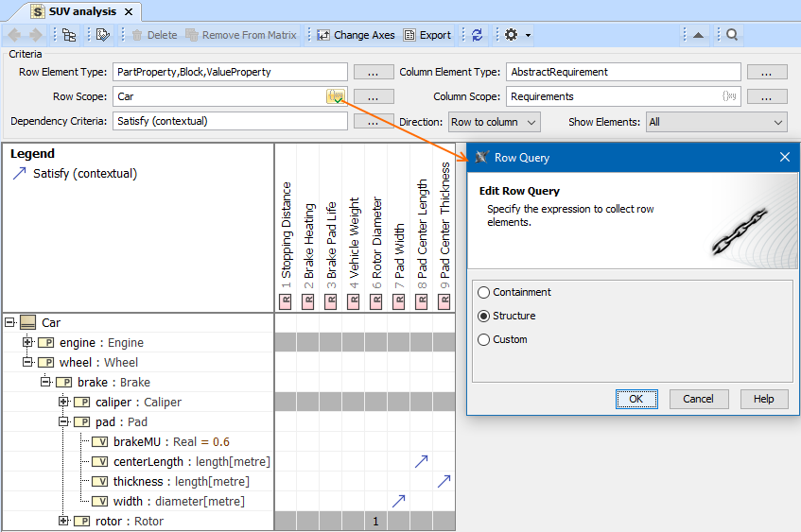Screen dimensions: 801x532
Task: Go forward with the right arrow icon
Action: pos(36,35)
